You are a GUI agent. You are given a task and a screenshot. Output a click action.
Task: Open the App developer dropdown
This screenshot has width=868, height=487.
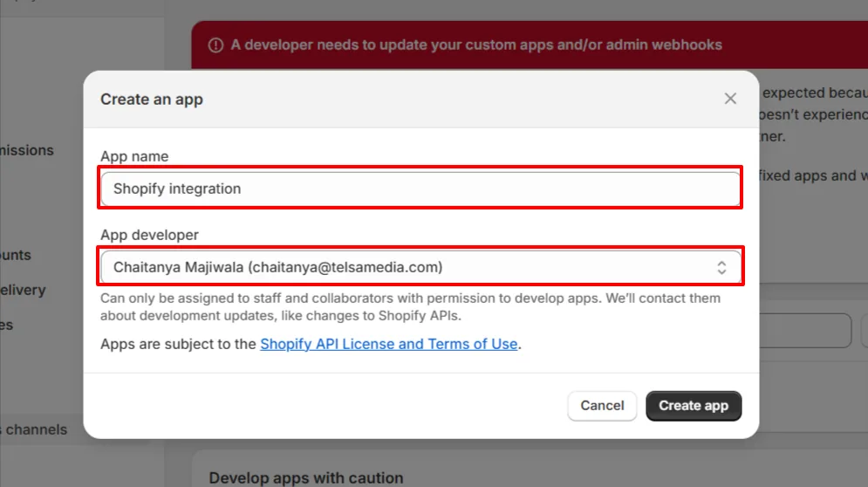[420, 267]
